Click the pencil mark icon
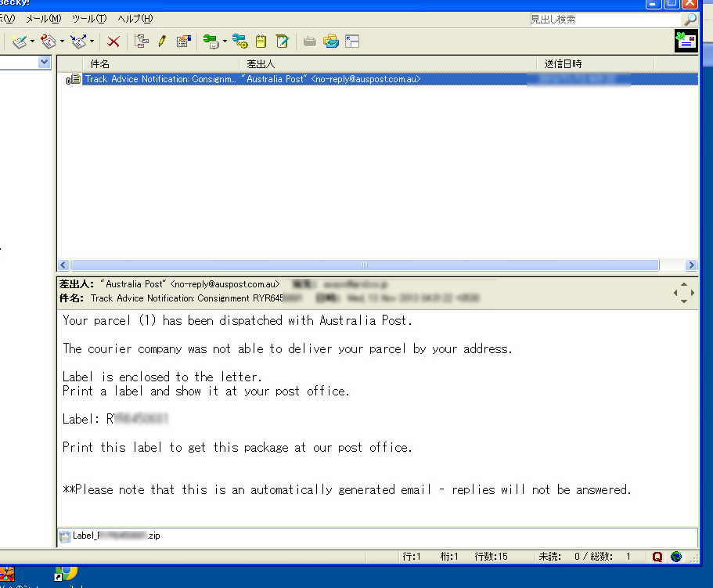The height and width of the screenshot is (588, 713). (x=162, y=41)
